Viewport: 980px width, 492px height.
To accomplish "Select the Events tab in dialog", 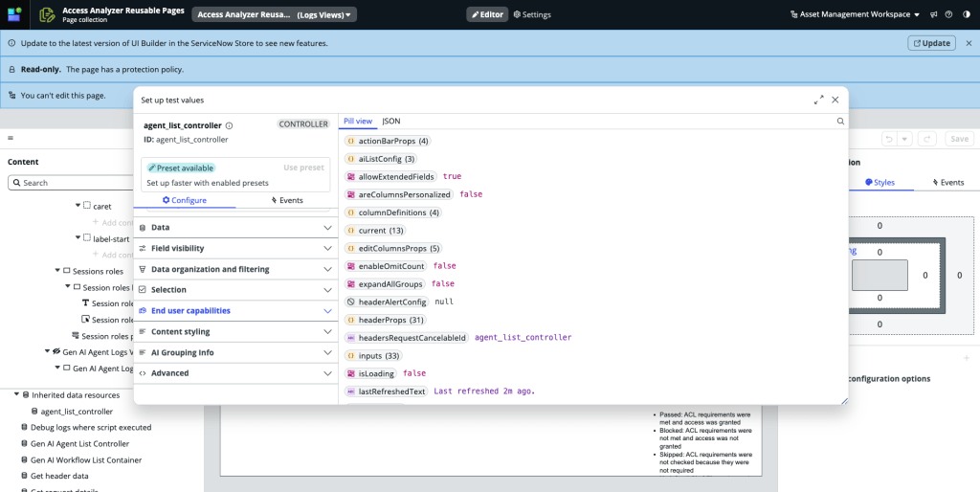I will 287,200.
